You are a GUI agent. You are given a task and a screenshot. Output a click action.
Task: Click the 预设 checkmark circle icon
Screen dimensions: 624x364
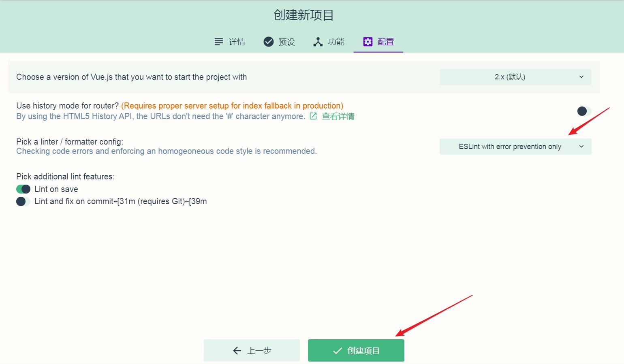click(269, 42)
